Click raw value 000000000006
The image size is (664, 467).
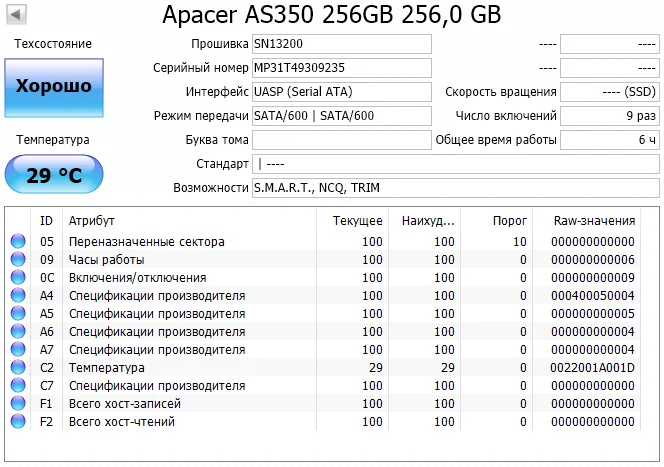tap(592, 260)
